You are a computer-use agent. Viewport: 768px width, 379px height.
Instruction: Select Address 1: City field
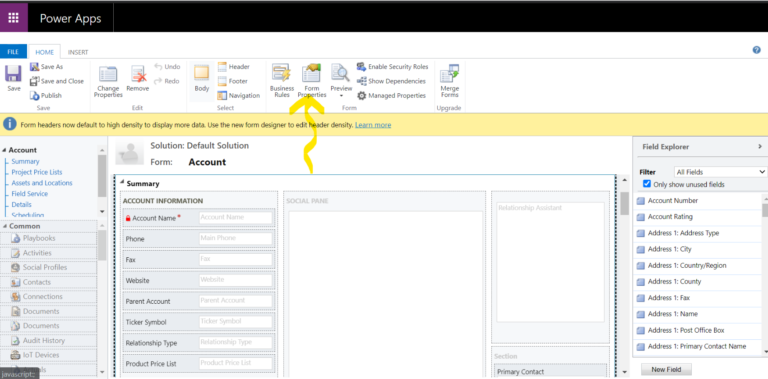(x=697, y=249)
